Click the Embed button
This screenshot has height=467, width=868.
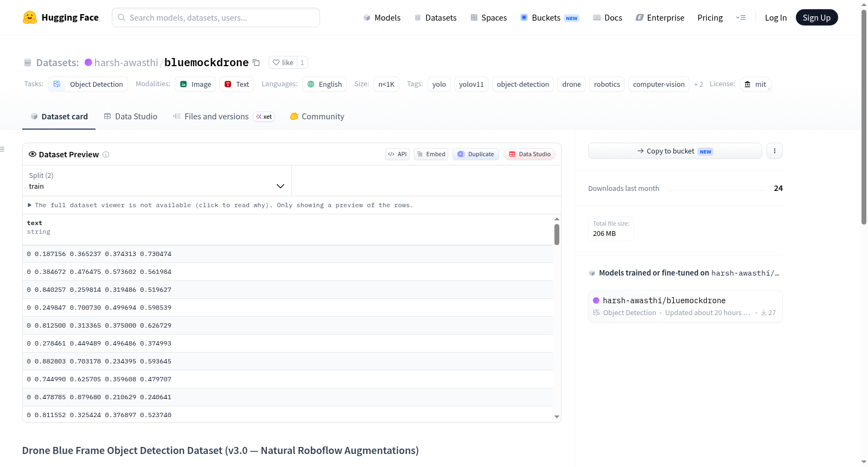pos(431,154)
